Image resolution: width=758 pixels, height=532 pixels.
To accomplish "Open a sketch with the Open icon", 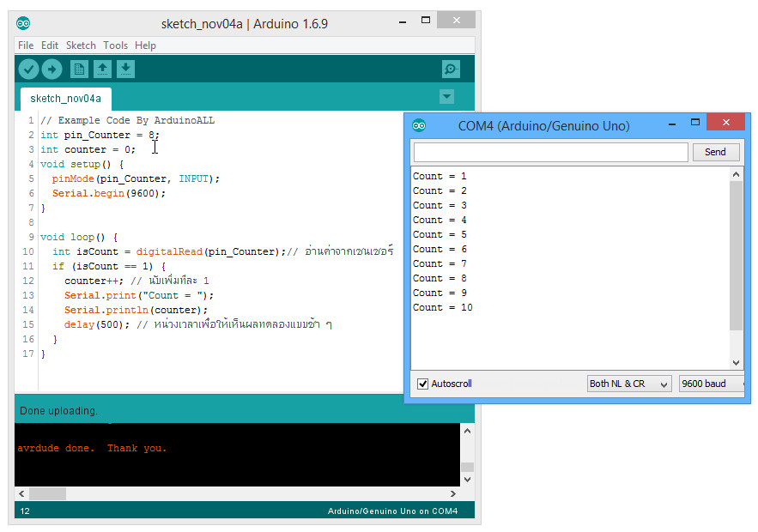I will coord(102,70).
